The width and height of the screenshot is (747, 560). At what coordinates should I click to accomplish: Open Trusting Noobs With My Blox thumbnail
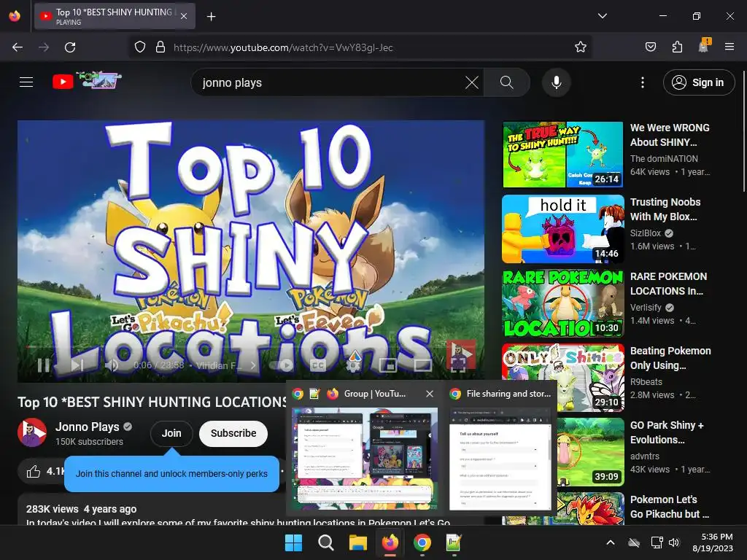[562, 228]
